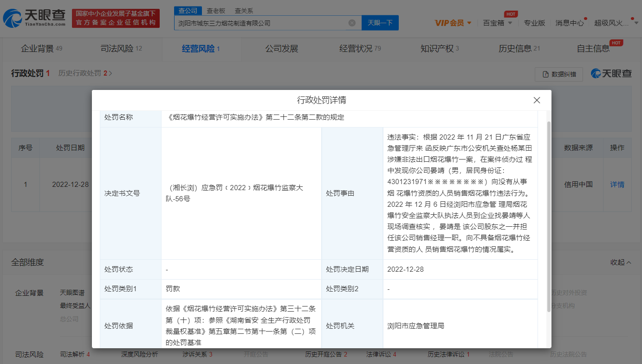Click the 历史对外投资 link

tap(569, 293)
